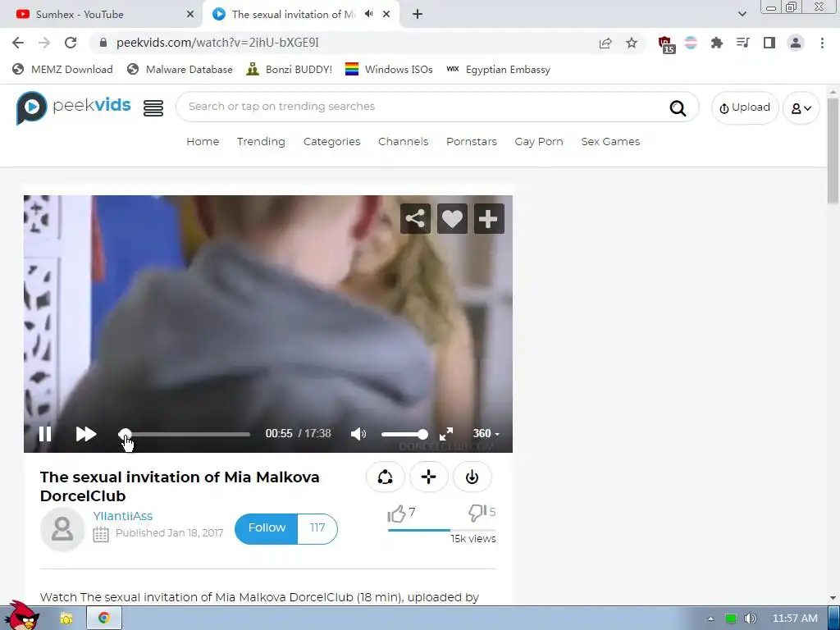The height and width of the screenshot is (630, 840).
Task: Dislike the video with the thumbs down
Action: coord(477,513)
